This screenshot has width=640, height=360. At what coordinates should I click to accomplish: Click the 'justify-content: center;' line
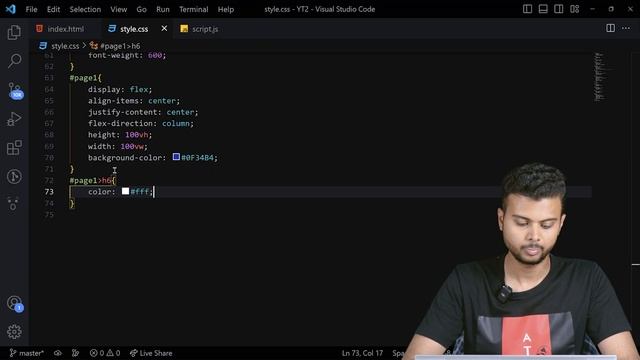[x=143, y=112]
